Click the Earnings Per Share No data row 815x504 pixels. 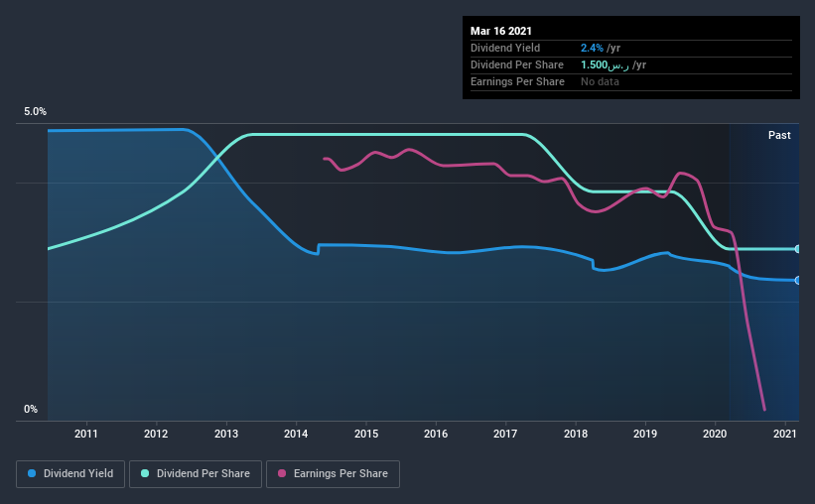(631, 82)
